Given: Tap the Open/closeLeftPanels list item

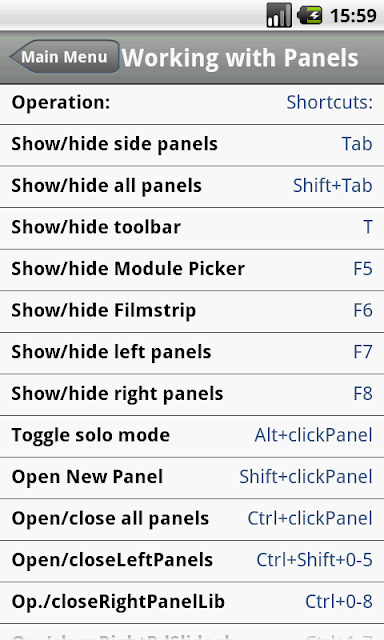Looking at the screenshot, I should tap(192, 561).
